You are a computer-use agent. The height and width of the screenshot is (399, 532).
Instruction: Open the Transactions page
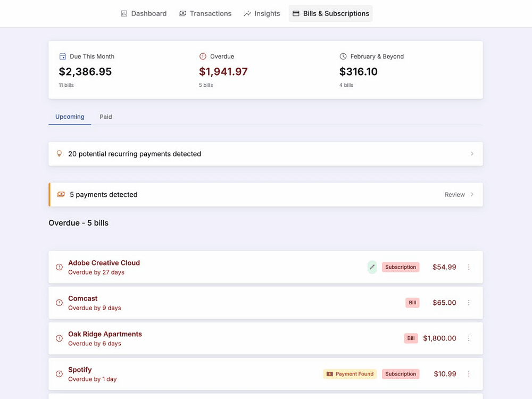click(205, 14)
